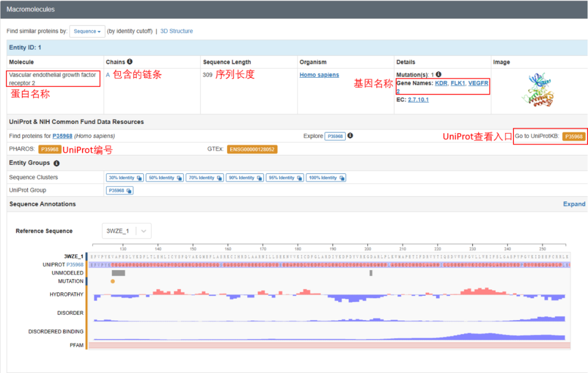The image size is (588, 373).
Task: Click the info icon beside Chains header
Action: point(130,62)
